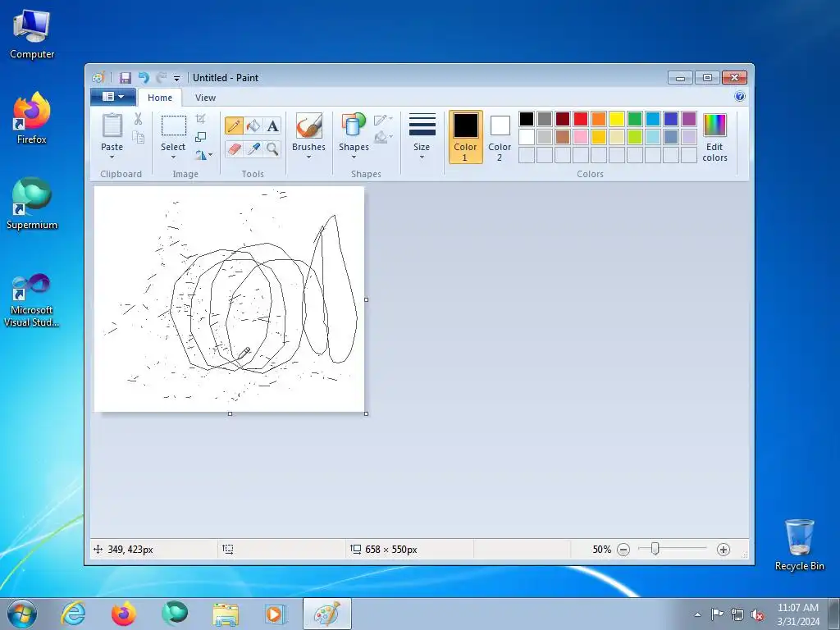Click Zoom in plus button
The image size is (840, 630).
(724, 549)
